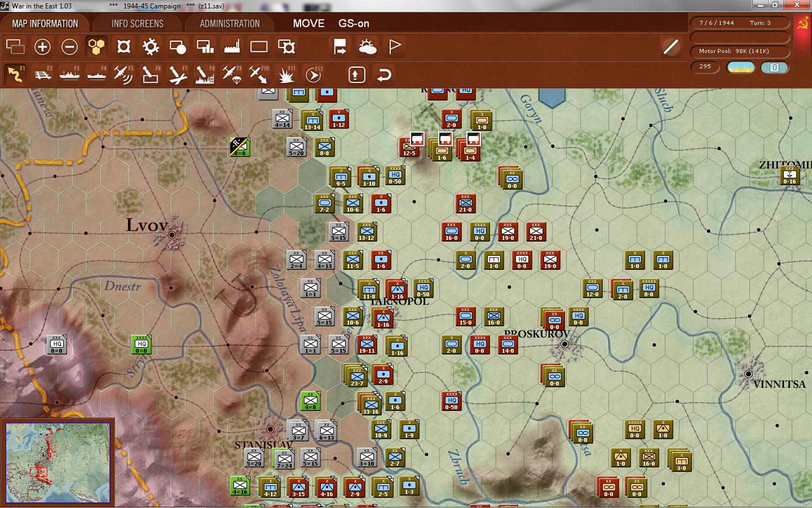Toggle the hex grid display icon
Viewport: 812px width, 508px height.
tap(96, 46)
